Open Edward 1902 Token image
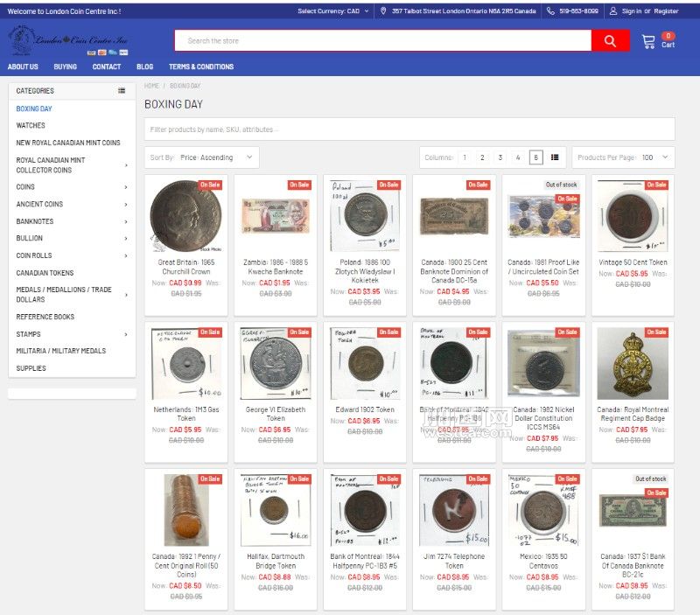The height and width of the screenshot is (615, 700). coord(365,364)
